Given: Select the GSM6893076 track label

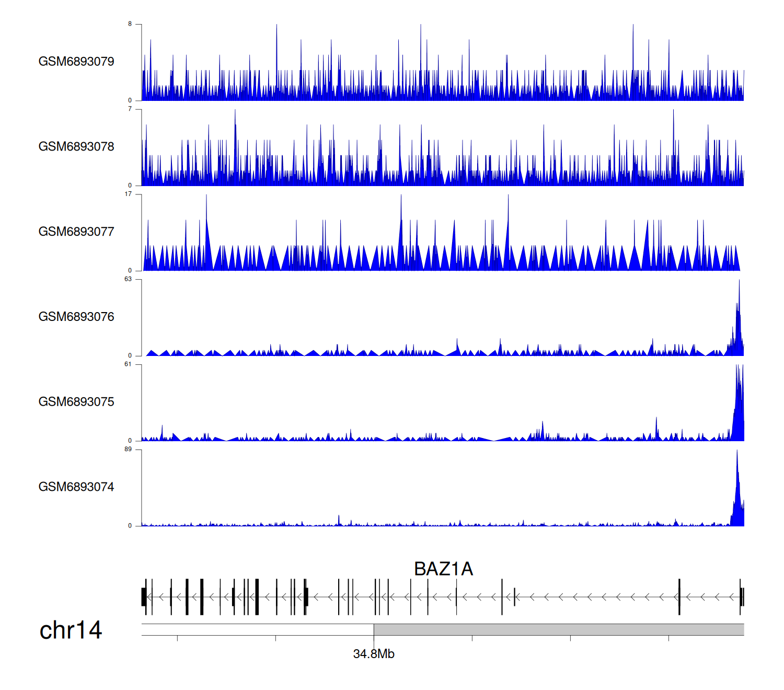Looking at the screenshot, I should (x=76, y=317).
